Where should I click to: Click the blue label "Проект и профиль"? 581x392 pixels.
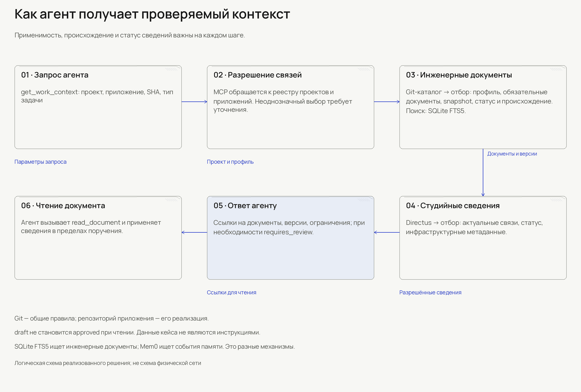point(230,162)
